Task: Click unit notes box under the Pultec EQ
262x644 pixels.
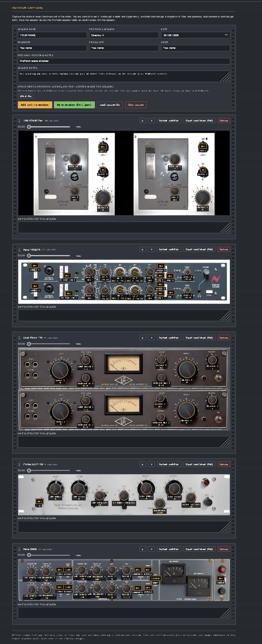Action: point(124,527)
